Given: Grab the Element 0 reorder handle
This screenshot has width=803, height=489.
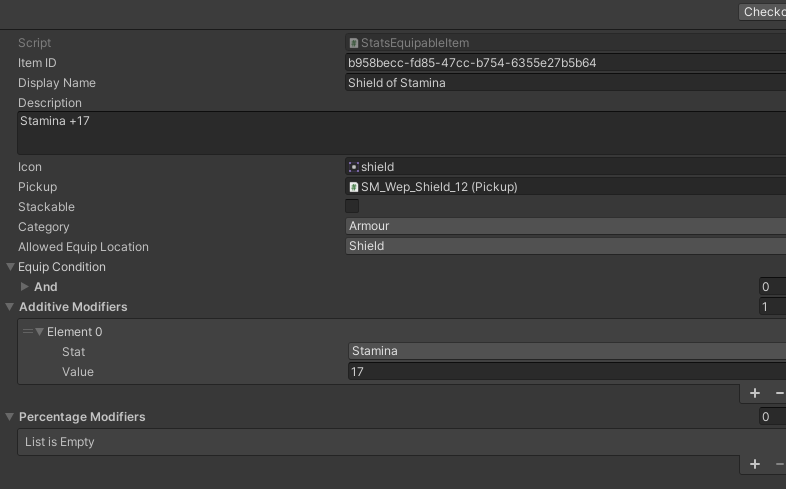Looking at the screenshot, I should (x=28, y=332).
